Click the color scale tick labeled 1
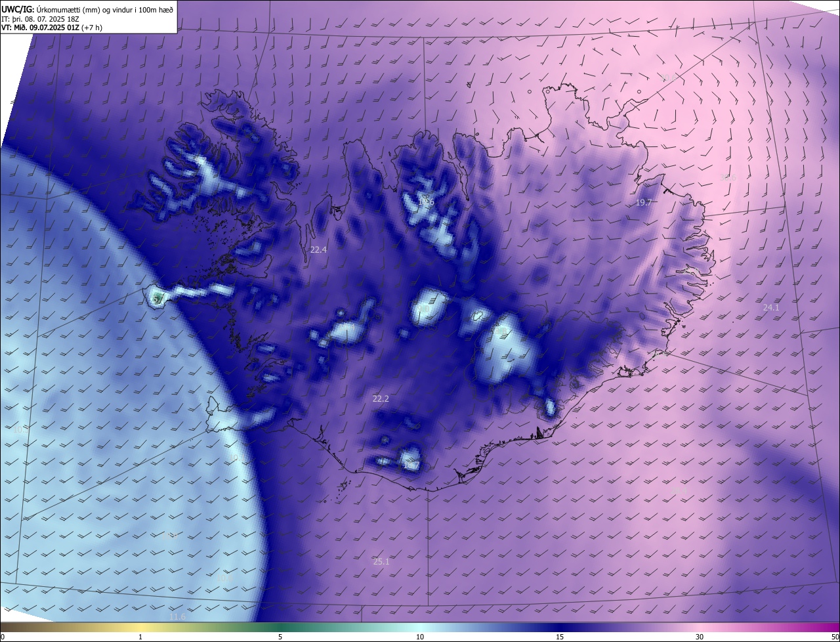The image size is (840, 642). tap(140, 637)
